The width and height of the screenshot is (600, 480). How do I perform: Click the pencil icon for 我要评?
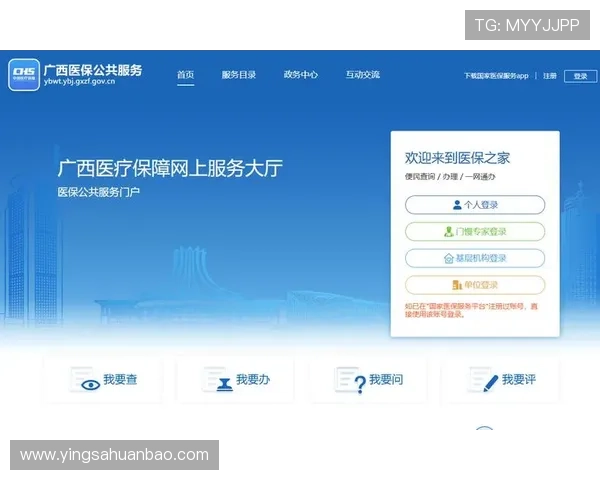click(x=491, y=383)
